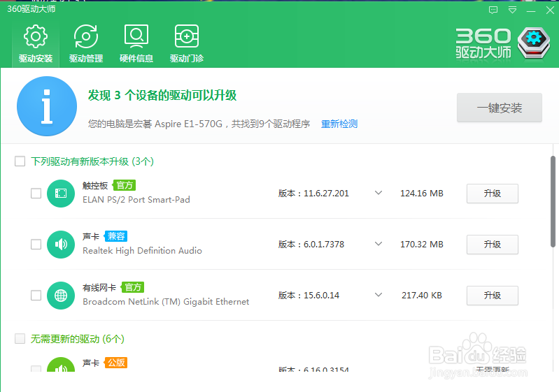Click Realtek High Definition Audio text
559x392 pixels.
(x=142, y=251)
